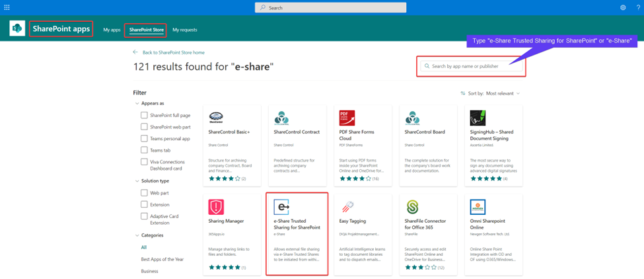The width and height of the screenshot is (644, 279).
Task: Click the SigningHub app logo
Action: [x=478, y=118]
